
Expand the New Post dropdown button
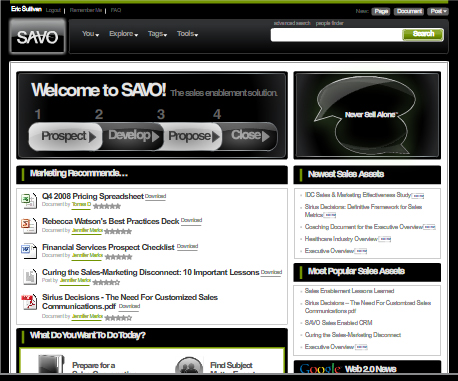pyautogui.click(x=438, y=11)
